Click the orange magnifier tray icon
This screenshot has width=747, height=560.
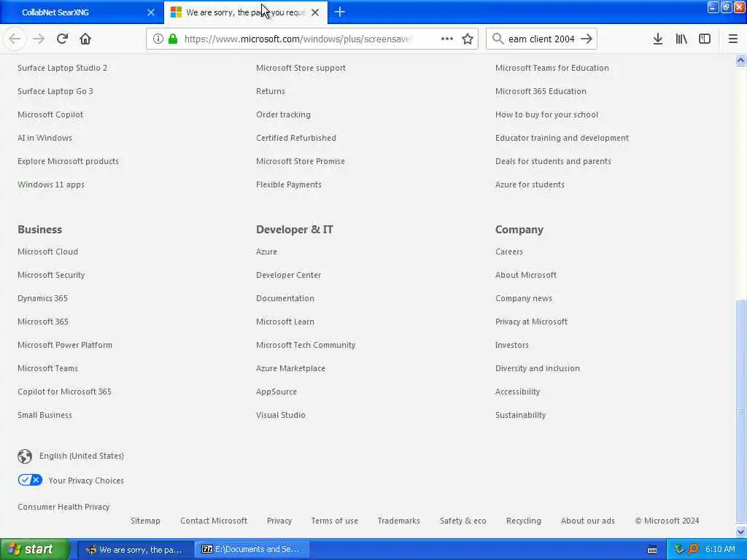(693, 549)
